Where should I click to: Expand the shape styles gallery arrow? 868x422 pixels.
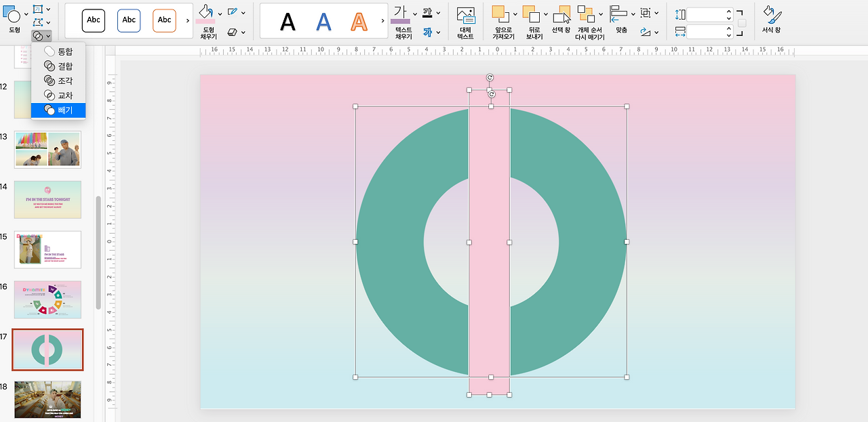(188, 21)
